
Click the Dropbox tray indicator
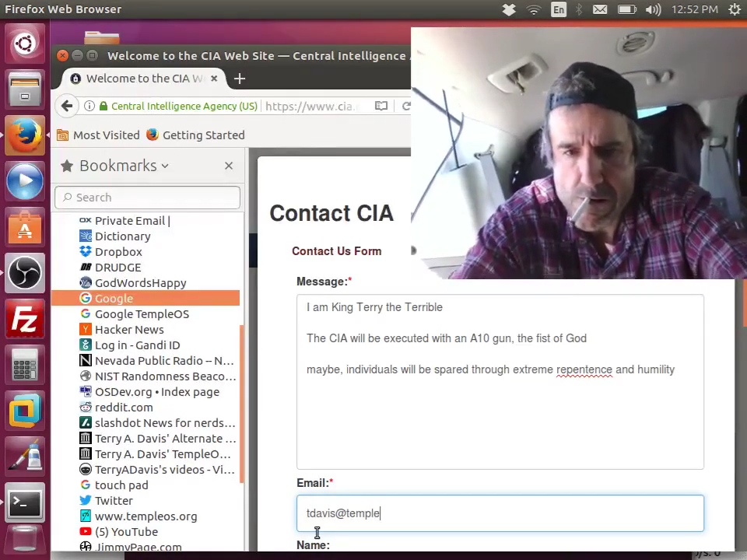509,9
